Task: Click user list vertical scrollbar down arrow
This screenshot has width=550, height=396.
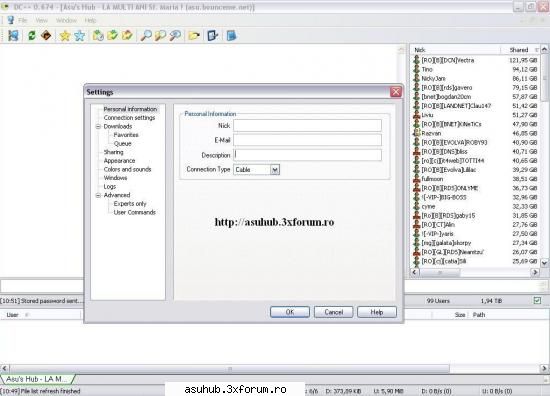Action: coord(544,262)
